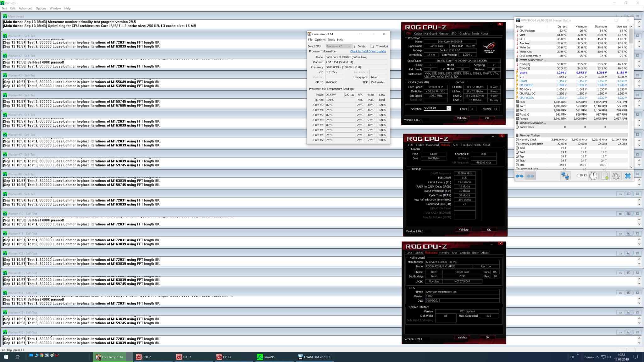
Task: Click HWiNFO collapse sensor view arrows icon
Action: [x=530, y=176]
